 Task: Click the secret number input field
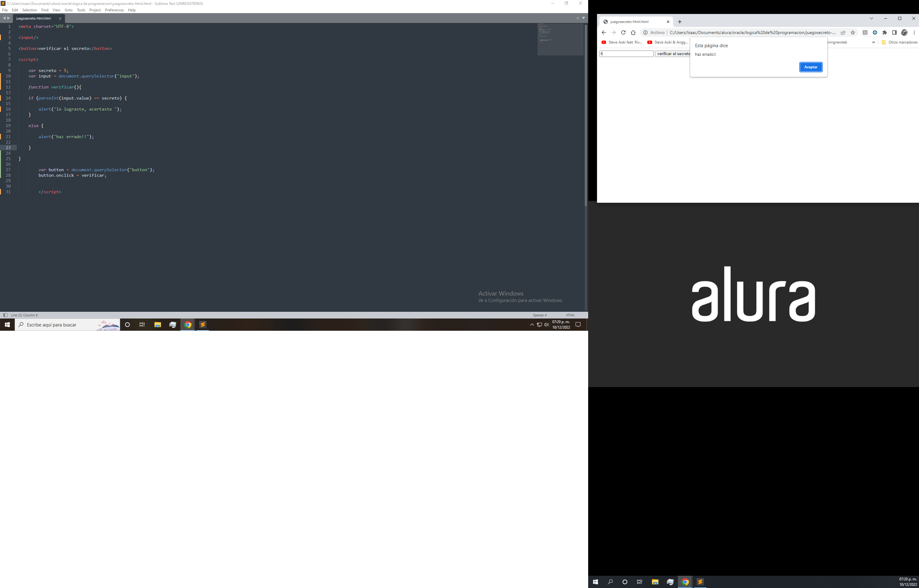626,54
